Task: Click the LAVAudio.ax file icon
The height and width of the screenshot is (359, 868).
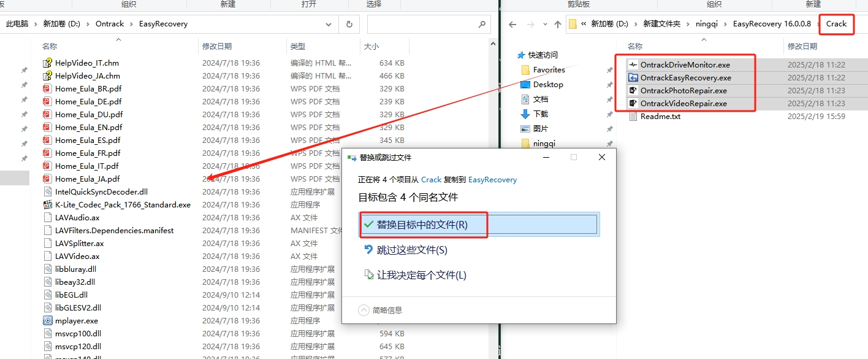Action: pos(47,217)
